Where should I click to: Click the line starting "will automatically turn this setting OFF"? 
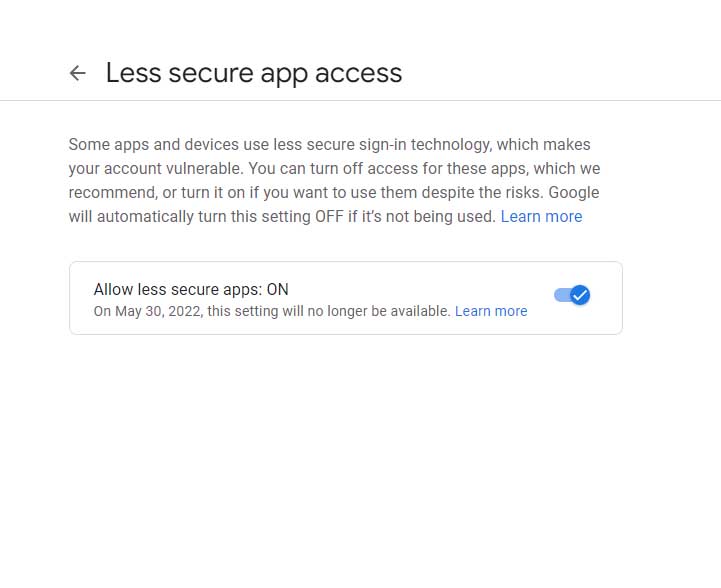tap(282, 216)
